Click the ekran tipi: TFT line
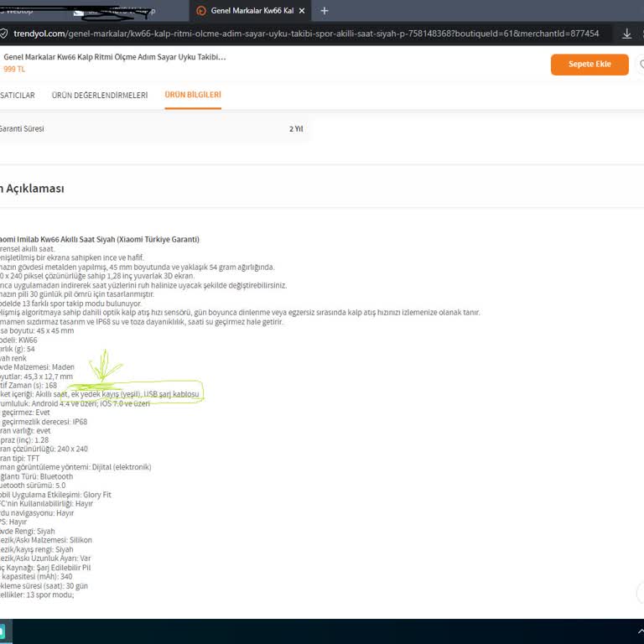 pos(20,459)
